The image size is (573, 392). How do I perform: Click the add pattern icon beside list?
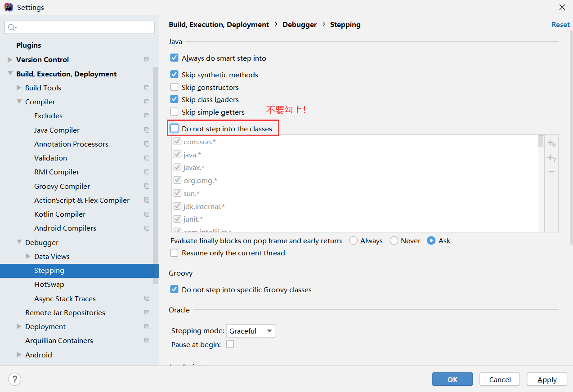551,158
